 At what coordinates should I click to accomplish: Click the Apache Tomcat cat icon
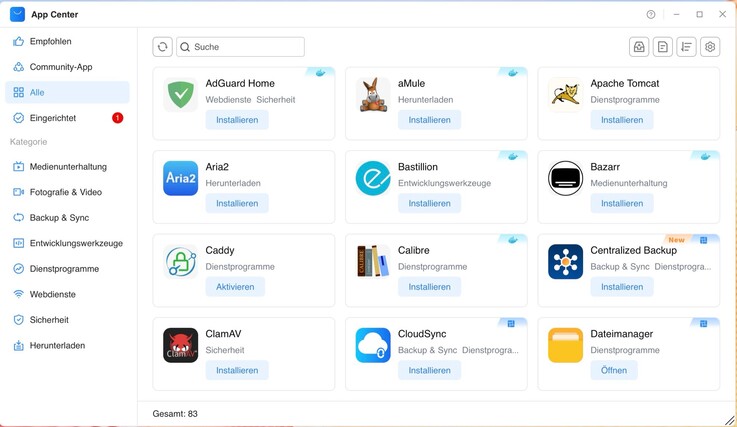tap(565, 95)
